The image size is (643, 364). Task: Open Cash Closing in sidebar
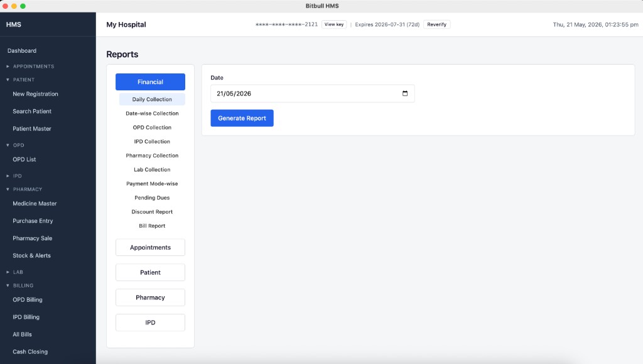[30, 351]
